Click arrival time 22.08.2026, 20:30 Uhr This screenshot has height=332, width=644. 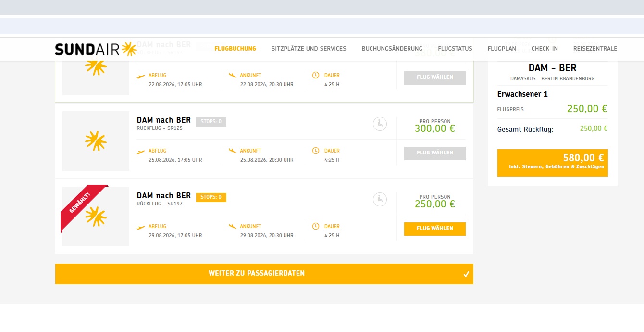[267, 85]
